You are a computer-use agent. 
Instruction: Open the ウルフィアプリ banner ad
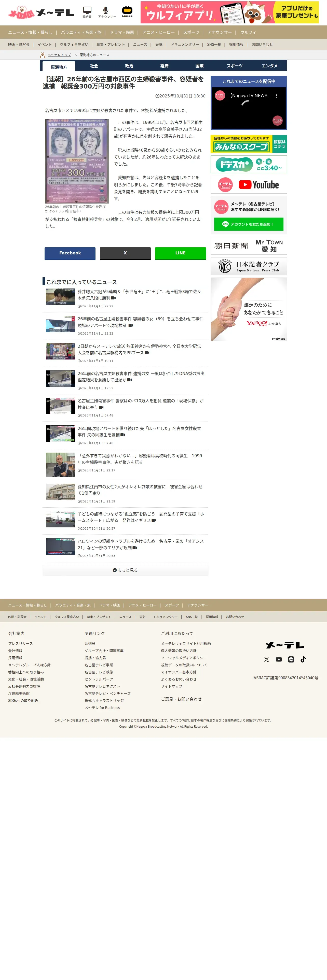click(x=229, y=12)
